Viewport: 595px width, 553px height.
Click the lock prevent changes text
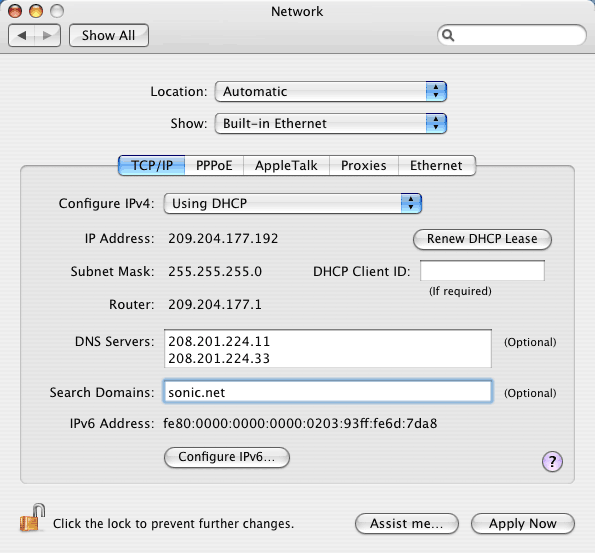(x=173, y=524)
